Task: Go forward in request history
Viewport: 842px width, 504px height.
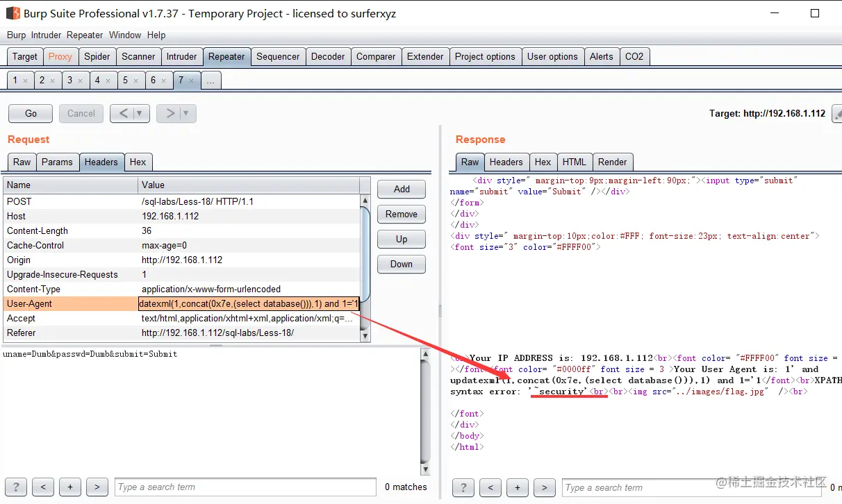Action: click(169, 113)
